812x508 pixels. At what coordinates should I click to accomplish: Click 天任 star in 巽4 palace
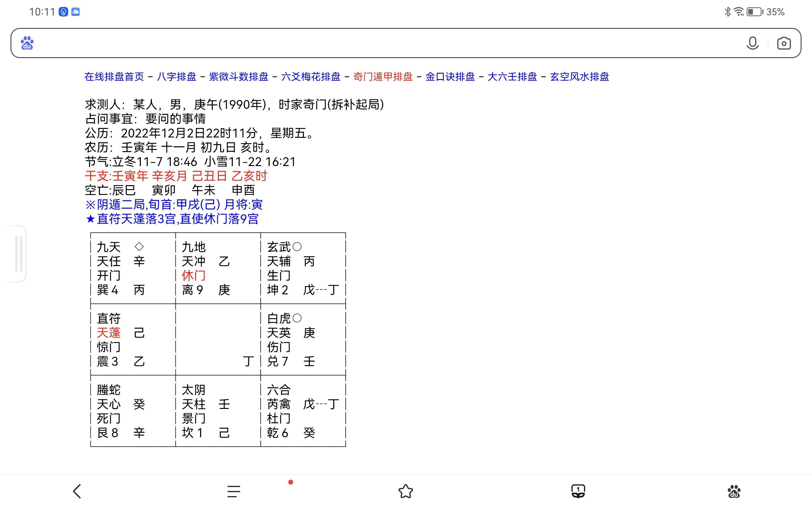pos(108,261)
